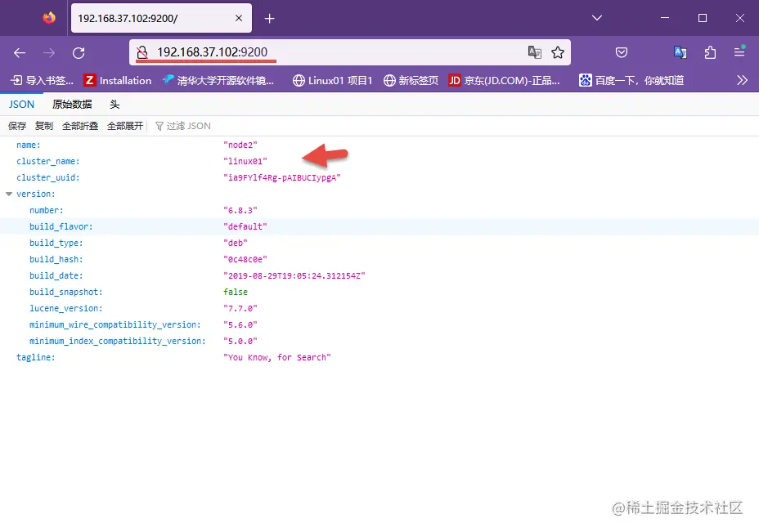Screen dimensions: 759x532
Task: Click the "node2" value
Action: (240, 145)
